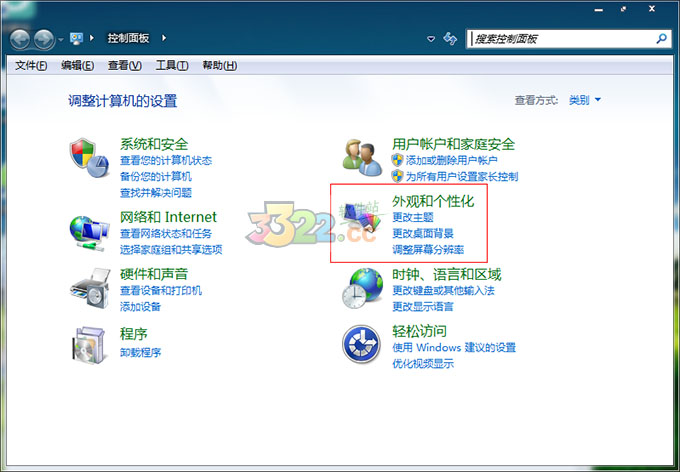Open the 编辑(E) menu
Viewport: 680px width, 472px height.
tap(77, 66)
